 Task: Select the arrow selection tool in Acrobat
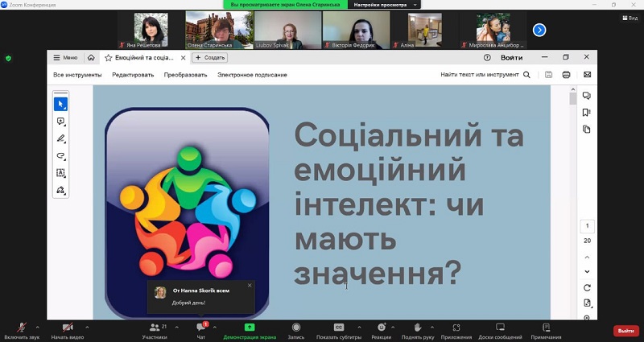point(60,104)
